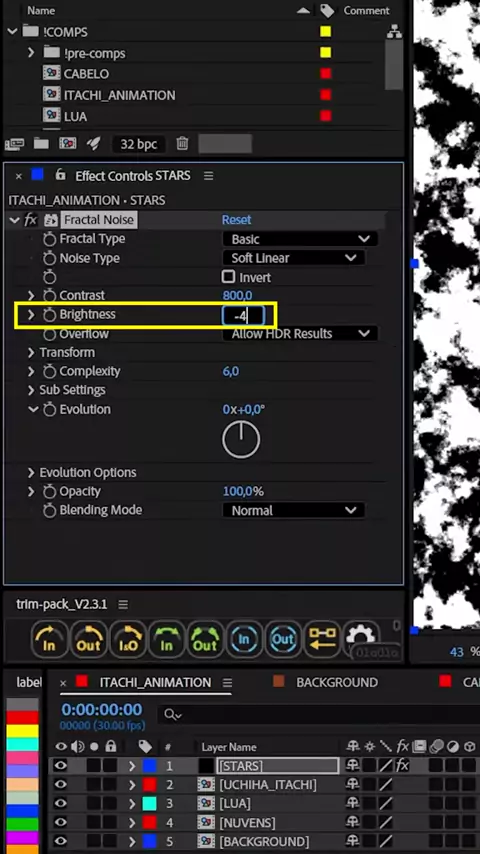Open the Blending Mode dropdown

(294, 510)
